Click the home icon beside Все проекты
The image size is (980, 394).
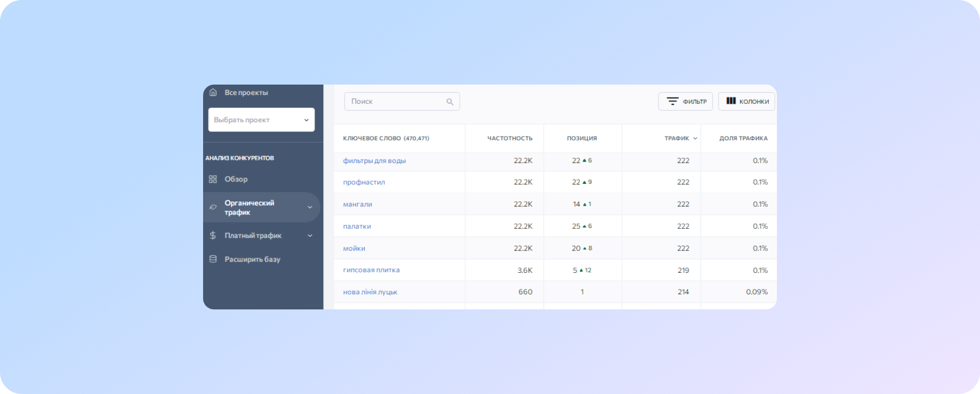click(213, 92)
